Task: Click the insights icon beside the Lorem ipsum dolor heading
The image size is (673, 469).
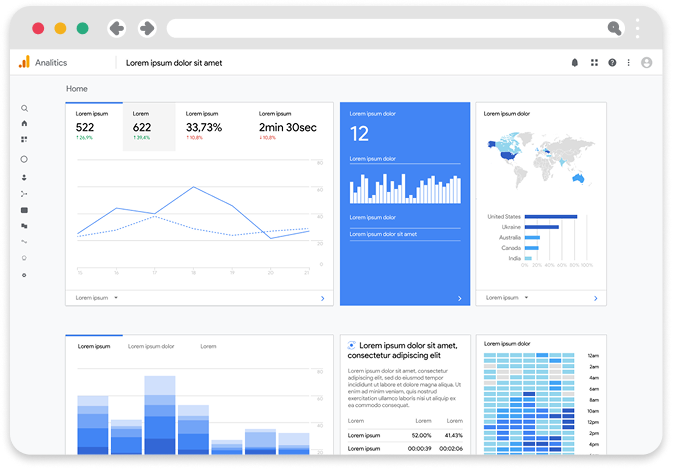Action: [x=352, y=345]
